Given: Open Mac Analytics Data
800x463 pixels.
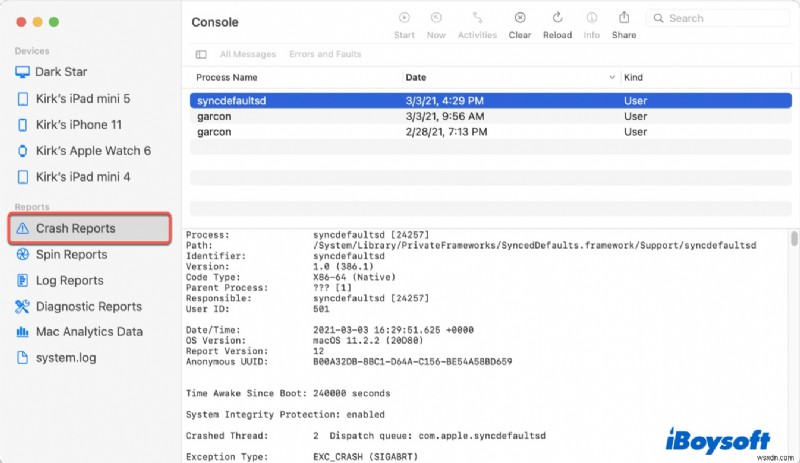Looking at the screenshot, I should point(79,332).
